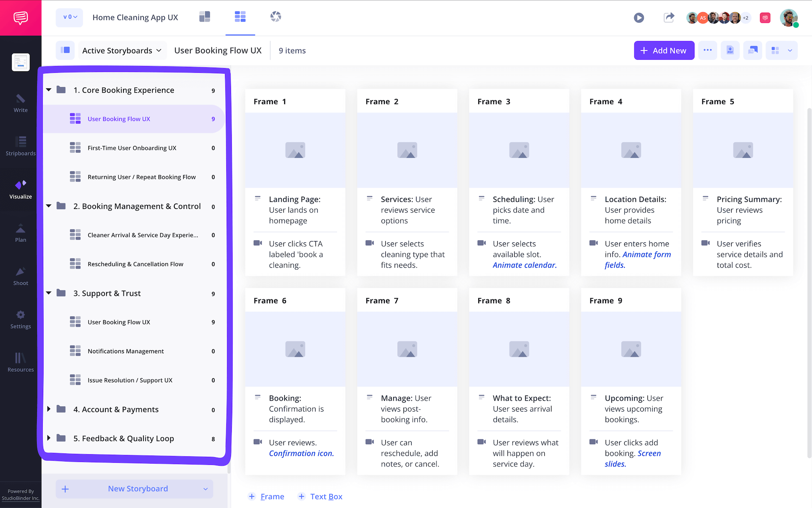Viewport: 812px width, 508px height.
Task: Open the Resources panel in the sidebar
Action: point(20,362)
